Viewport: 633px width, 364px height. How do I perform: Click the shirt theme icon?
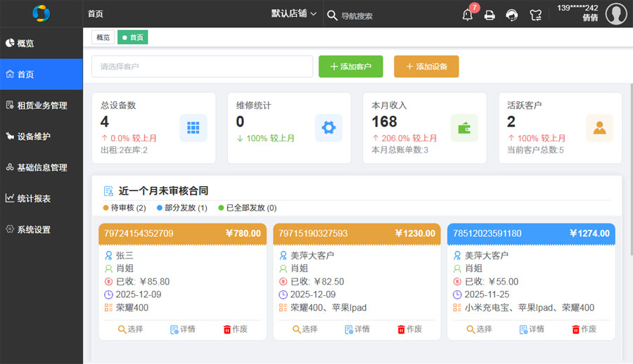coord(536,15)
